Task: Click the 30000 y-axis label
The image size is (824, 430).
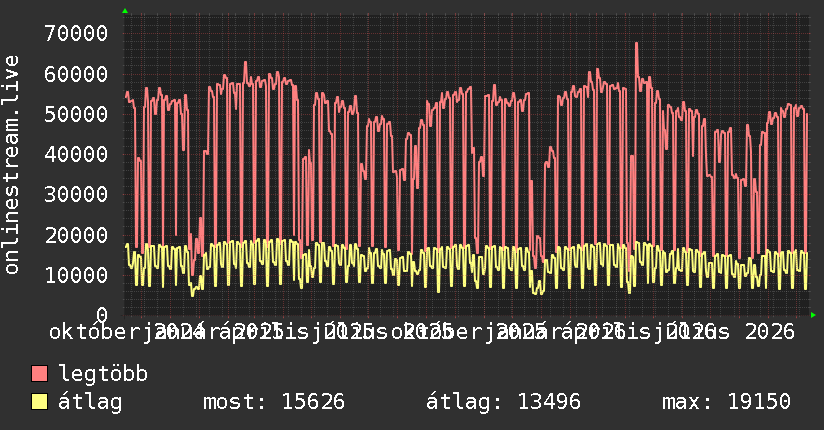Action: pyautogui.click(x=76, y=194)
